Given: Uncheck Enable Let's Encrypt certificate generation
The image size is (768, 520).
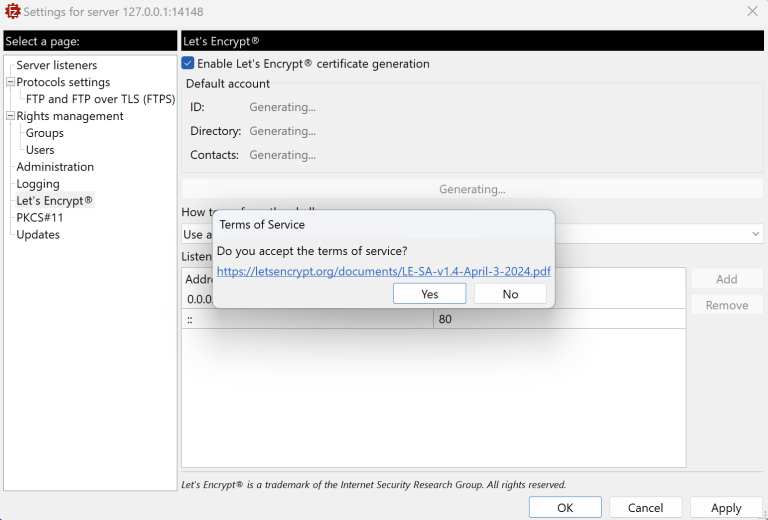Looking at the screenshot, I should (188, 63).
